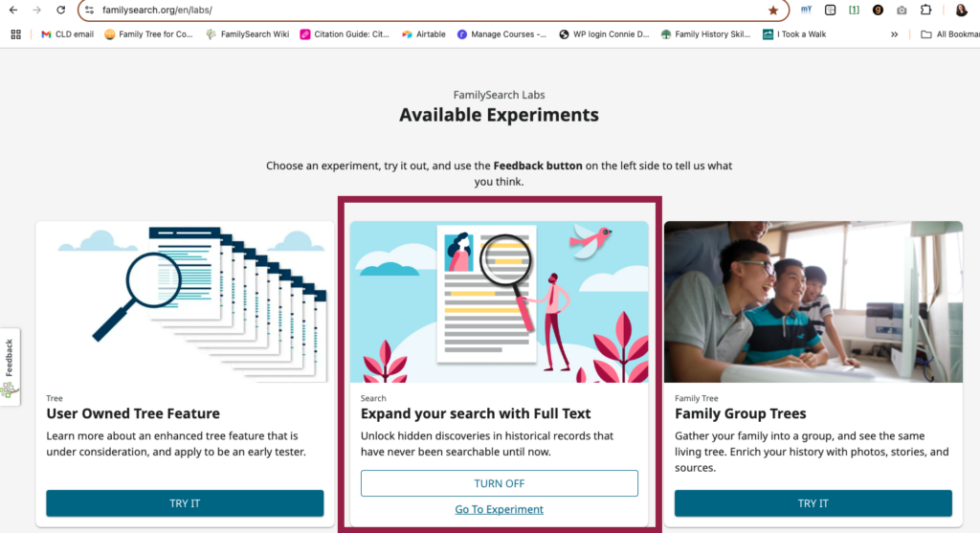Click the address bar URL field
This screenshot has height=533, width=980.
(x=432, y=10)
